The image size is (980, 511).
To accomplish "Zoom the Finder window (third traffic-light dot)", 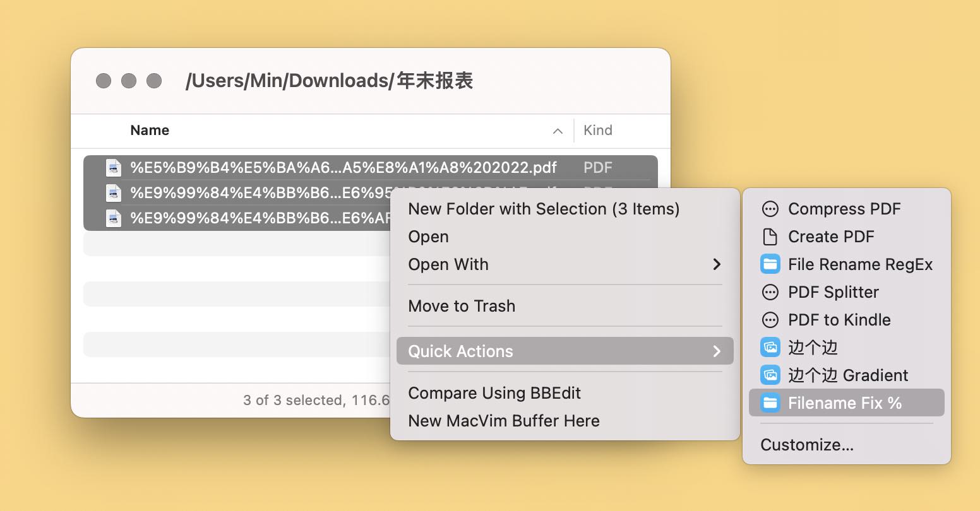I will [x=154, y=81].
